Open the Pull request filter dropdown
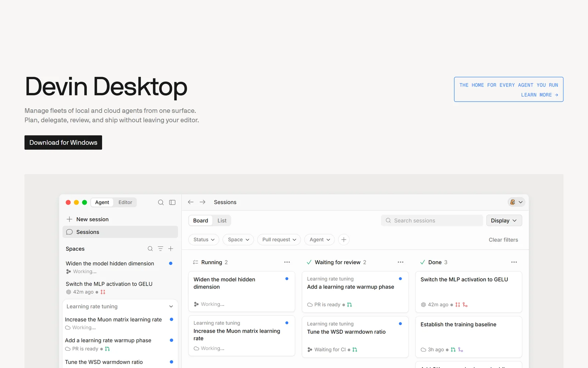Screen dimensions: 588x368 [x=279, y=240]
